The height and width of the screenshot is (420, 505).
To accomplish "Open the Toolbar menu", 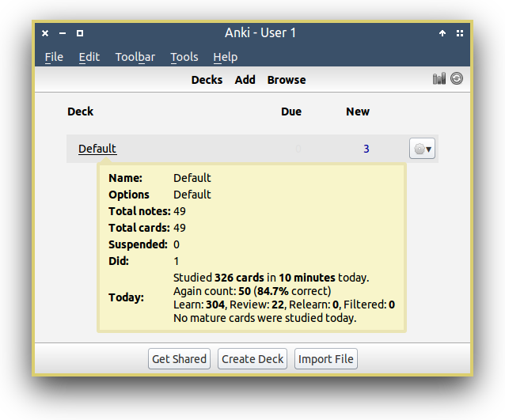I will [x=135, y=57].
